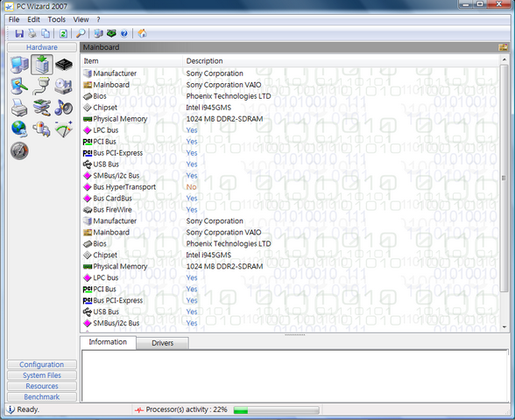Switch to the Drivers tab
This screenshot has width=515, height=420.
point(162,343)
